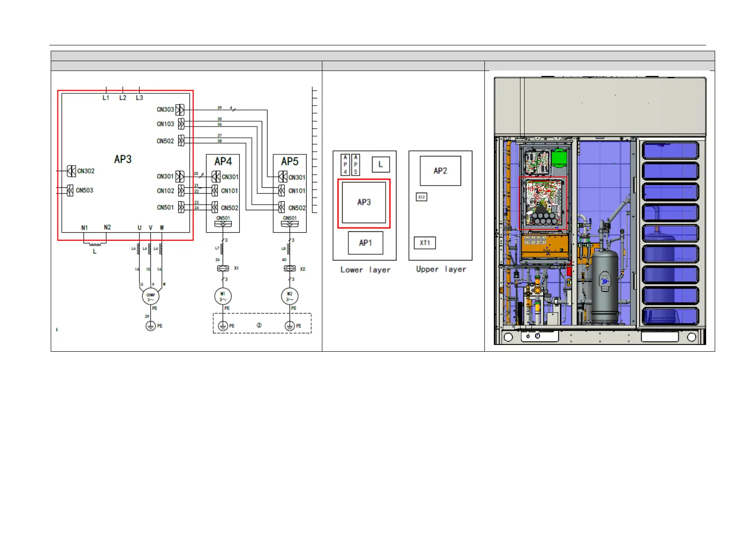Click the highlighted AP3 board in unit image

click(543, 203)
